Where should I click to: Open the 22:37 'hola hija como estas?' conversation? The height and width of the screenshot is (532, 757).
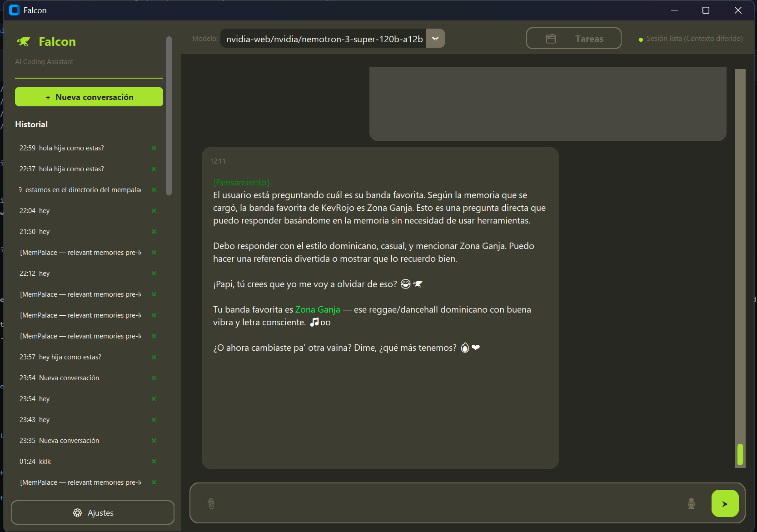(x=80, y=169)
